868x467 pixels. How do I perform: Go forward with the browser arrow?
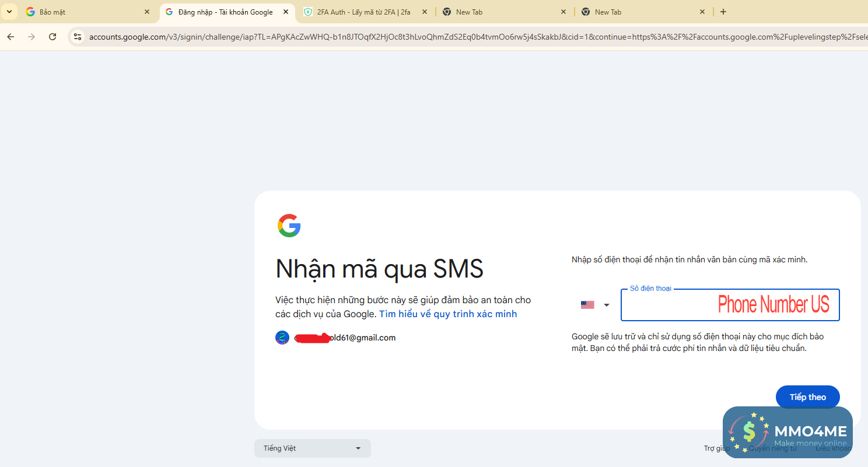32,37
